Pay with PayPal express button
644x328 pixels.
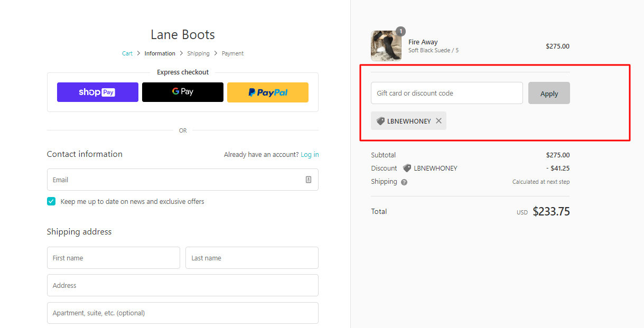[268, 92]
